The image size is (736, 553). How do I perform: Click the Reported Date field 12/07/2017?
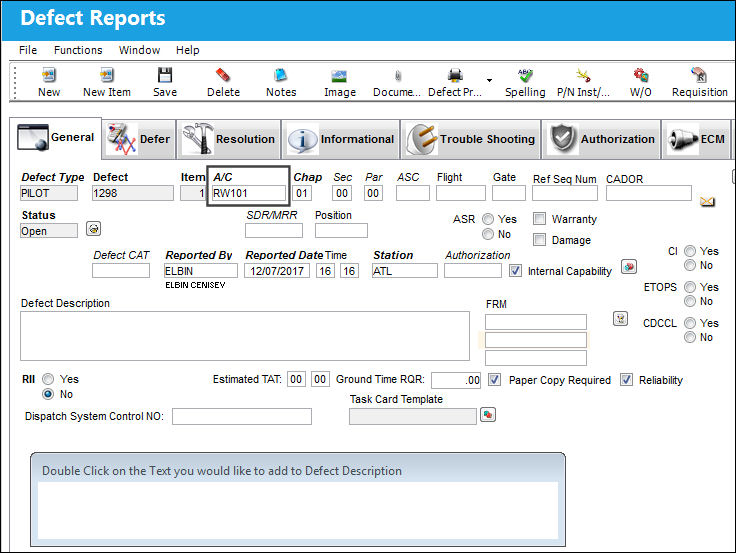point(276,271)
